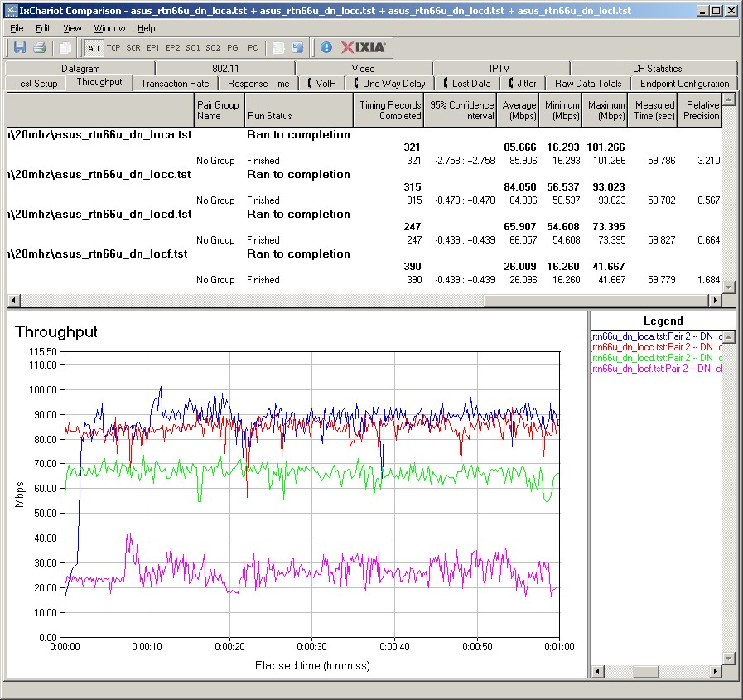This screenshot has width=743, height=700.
Task: Select the TCP filter toolbar button
Action: (x=113, y=48)
